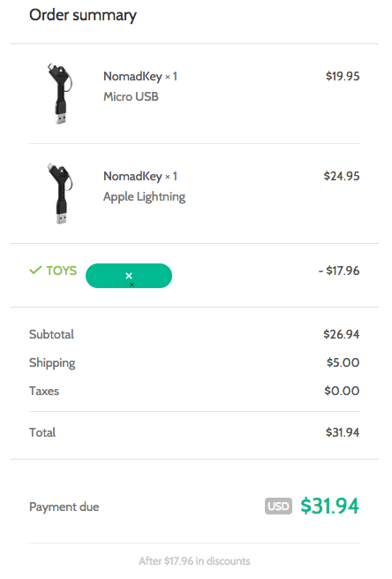Open the Micro USB NomadKey product image
This screenshot has height=579, width=392.
[61, 94]
